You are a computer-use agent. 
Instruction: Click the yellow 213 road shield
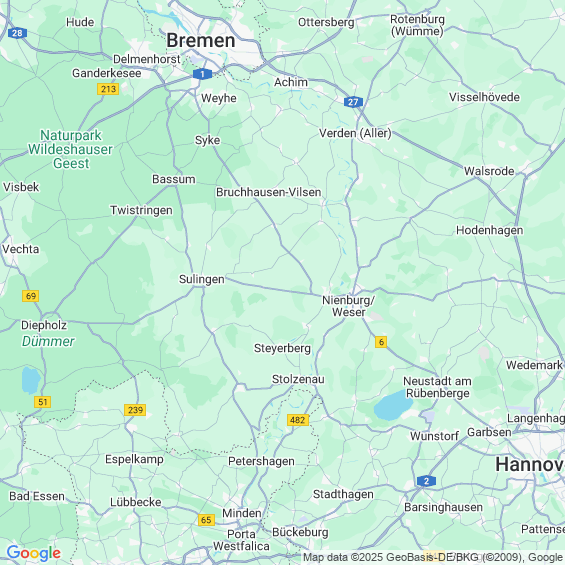click(108, 89)
